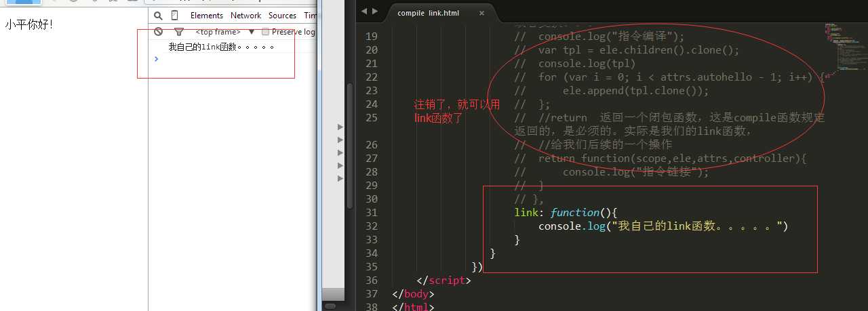The image size is (868, 311).
Task: Open the <top frame> context dropdown
Action: tap(225, 32)
